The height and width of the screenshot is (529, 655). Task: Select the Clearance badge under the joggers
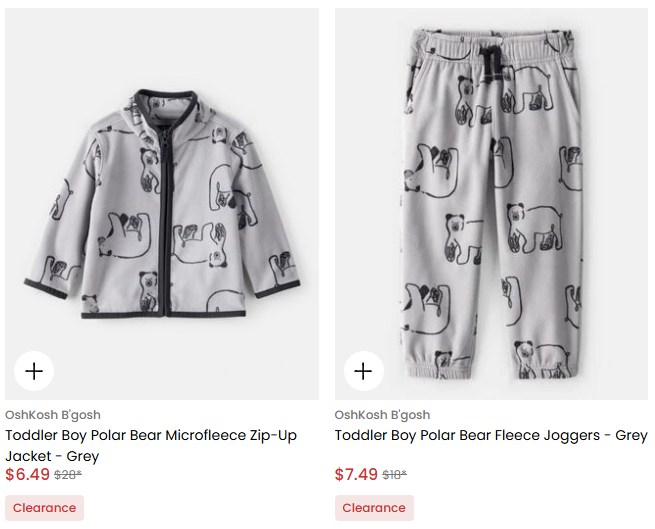point(374,508)
